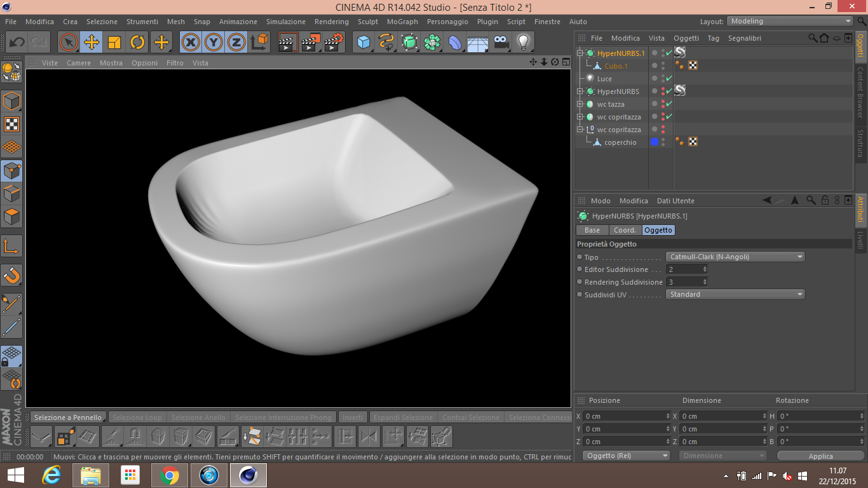Click the Undo arrow icon
Screen dimensions: 868x488
pyautogui.click(x=17, y=43)
